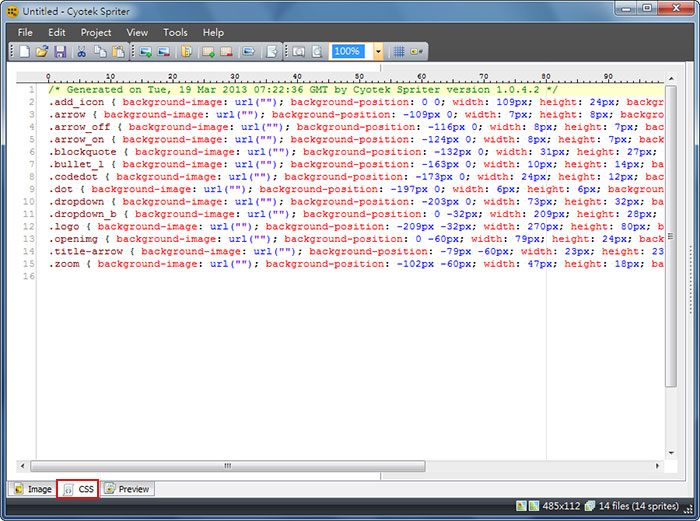Click the horizontal scrollbar left arrow
This screenshot has width=700, height=521.
[x=23, y=466]
